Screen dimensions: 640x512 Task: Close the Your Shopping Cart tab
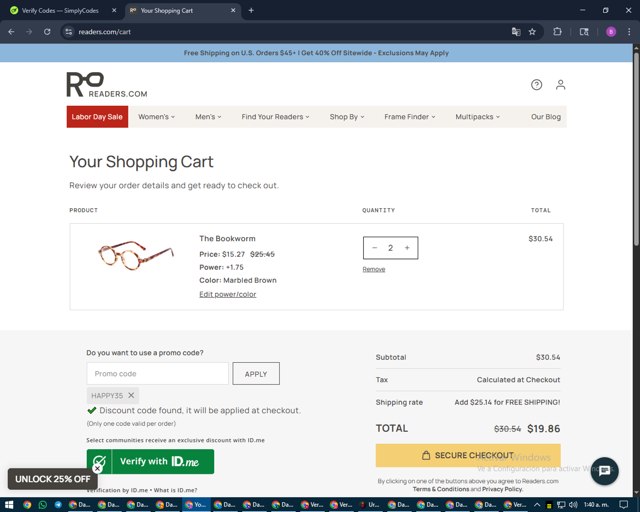[233, 11]
